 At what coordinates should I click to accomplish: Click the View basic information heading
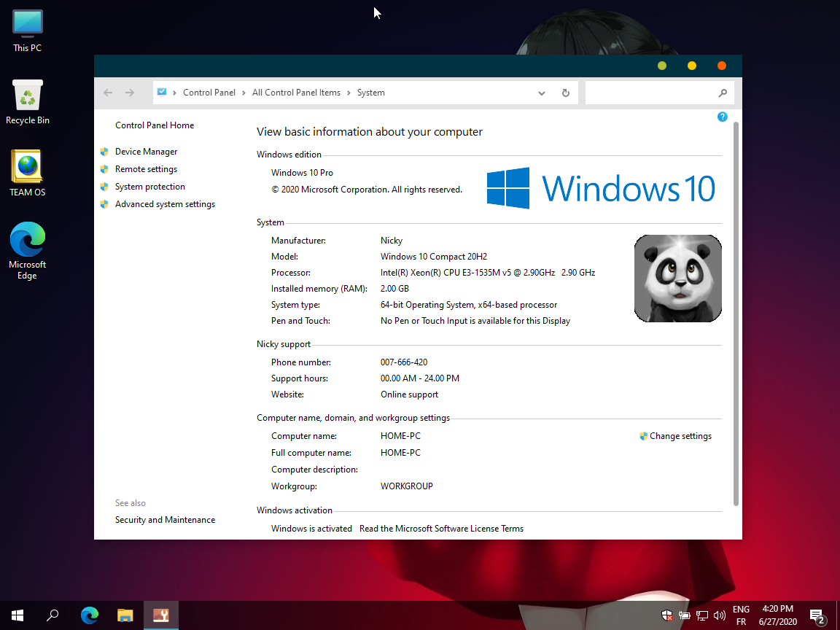point(370,132)
